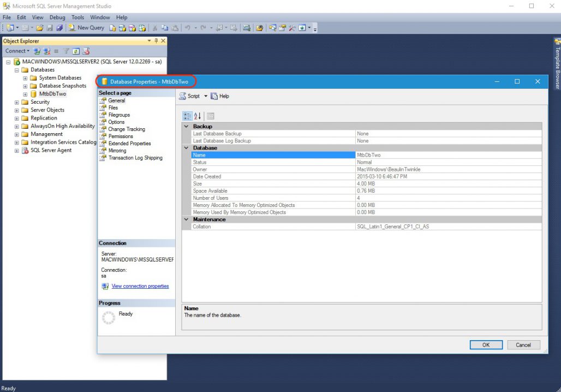The image size is (561, 392).
Task: Expand the Security folder
Action: (16, 103)
